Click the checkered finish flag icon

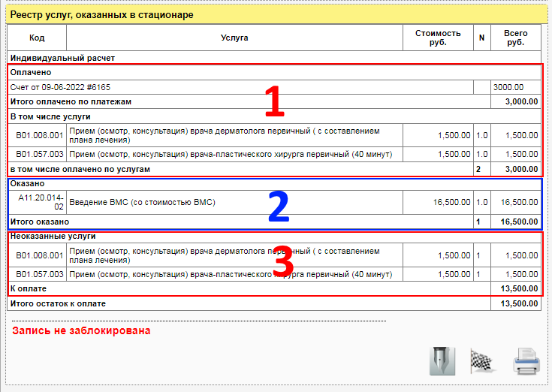click(x=483, y=361)
